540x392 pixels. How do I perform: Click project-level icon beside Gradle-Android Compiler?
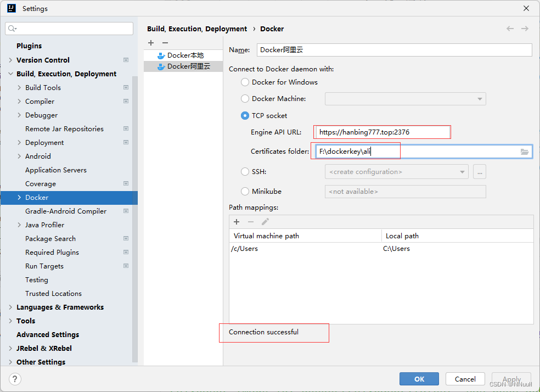[x=126, y=211]
